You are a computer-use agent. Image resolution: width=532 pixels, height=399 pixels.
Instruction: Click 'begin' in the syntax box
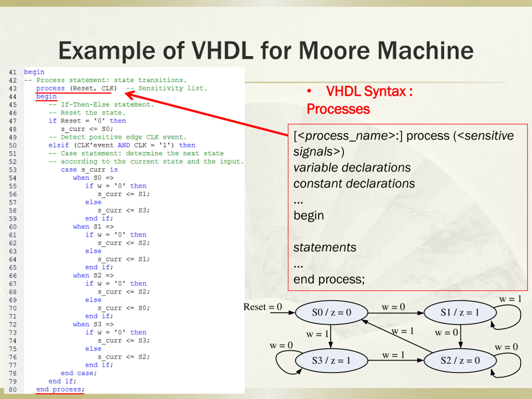[309, 216]
